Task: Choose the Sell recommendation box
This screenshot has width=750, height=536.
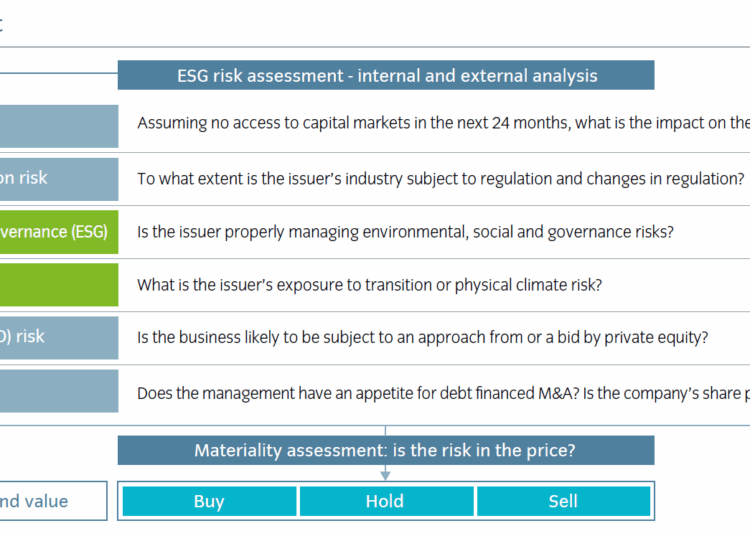Action: [563, 501]
